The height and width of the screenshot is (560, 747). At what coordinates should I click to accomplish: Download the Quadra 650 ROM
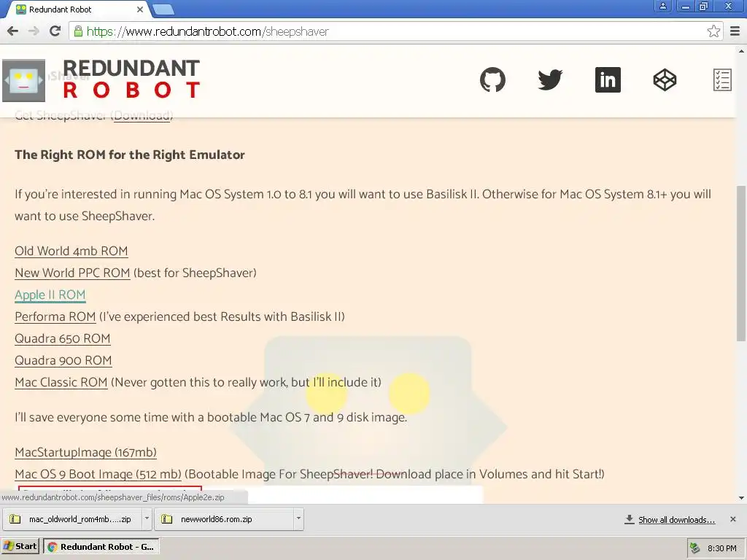click(x=63, y=338)
